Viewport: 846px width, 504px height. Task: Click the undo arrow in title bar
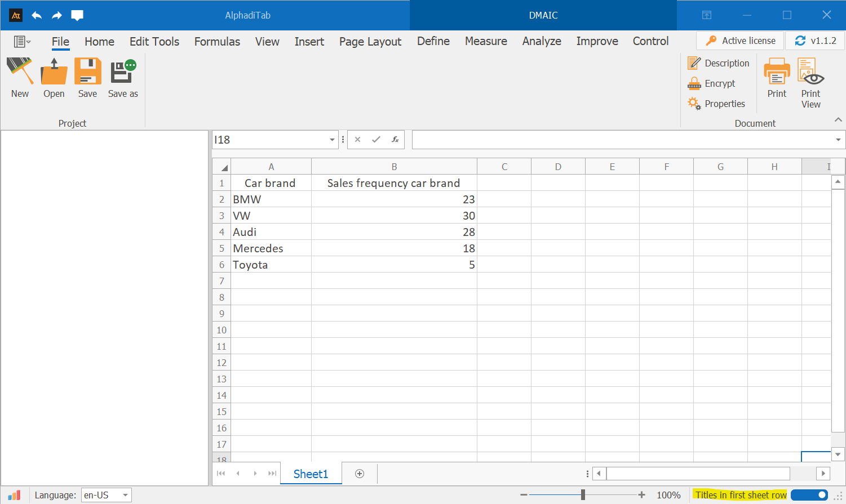pos(37,15)
